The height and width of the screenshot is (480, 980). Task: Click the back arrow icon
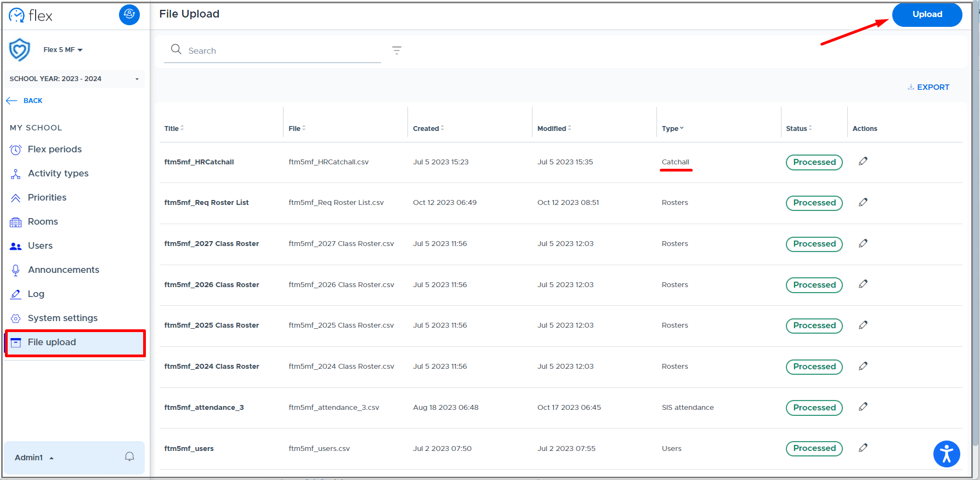12,101
